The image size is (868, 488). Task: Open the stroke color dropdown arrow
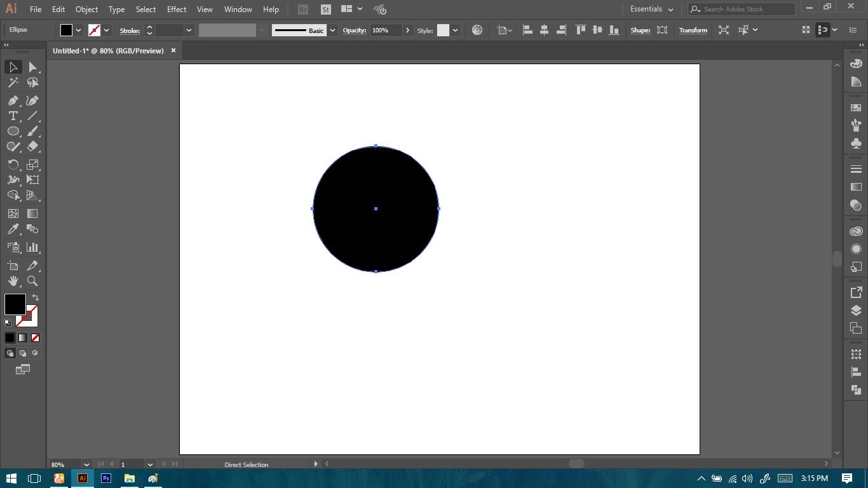(107, 30)
